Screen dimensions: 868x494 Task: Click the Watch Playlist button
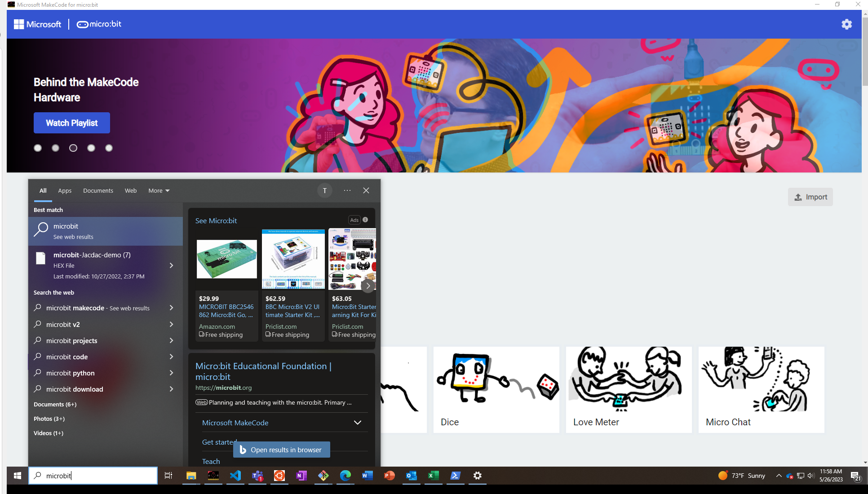71,123
